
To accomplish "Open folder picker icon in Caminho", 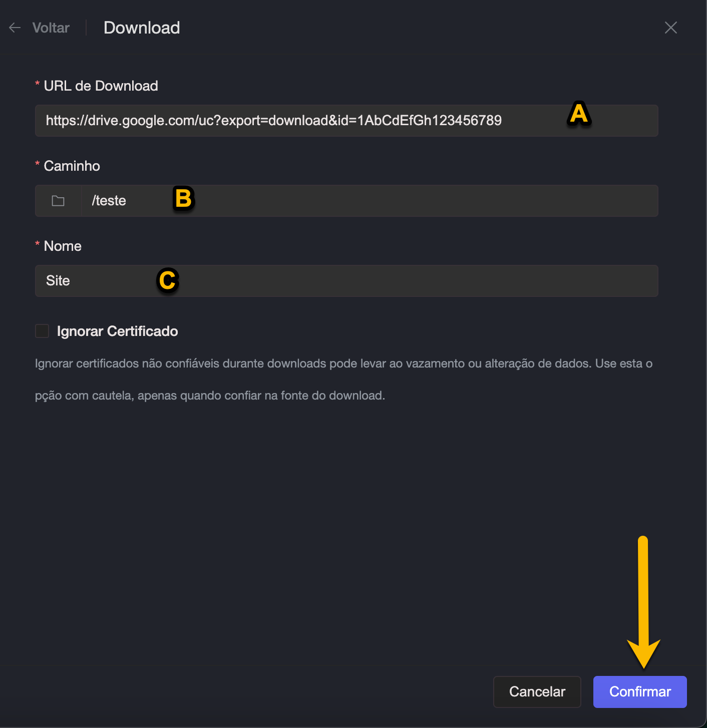I will [x=58, y=201].
